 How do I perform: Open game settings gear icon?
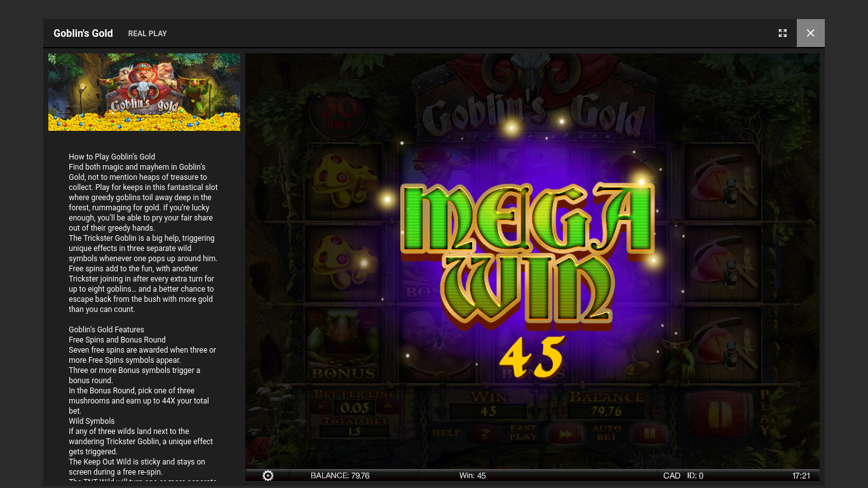pyautogui.click(x=268, y=475)
